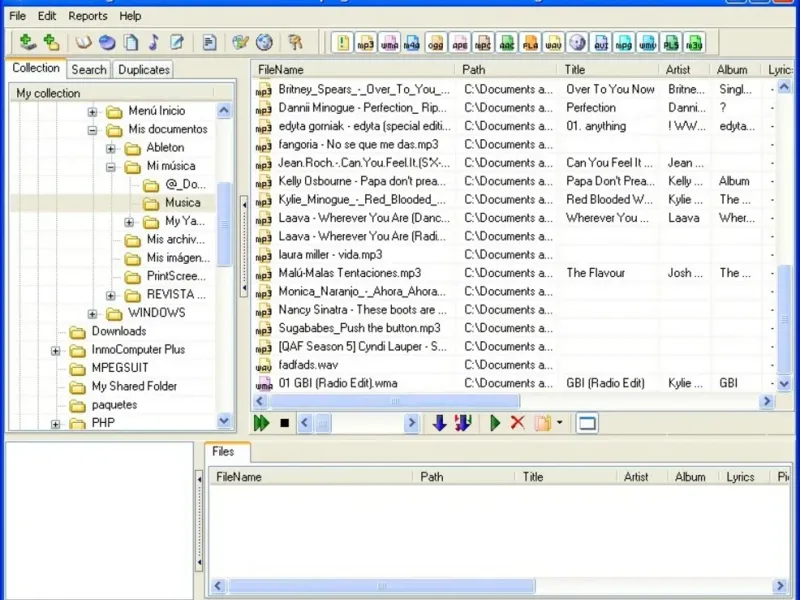Select the Collection tab
The width and height of the screenshot is (800, 600).
[x=36, y=68]
